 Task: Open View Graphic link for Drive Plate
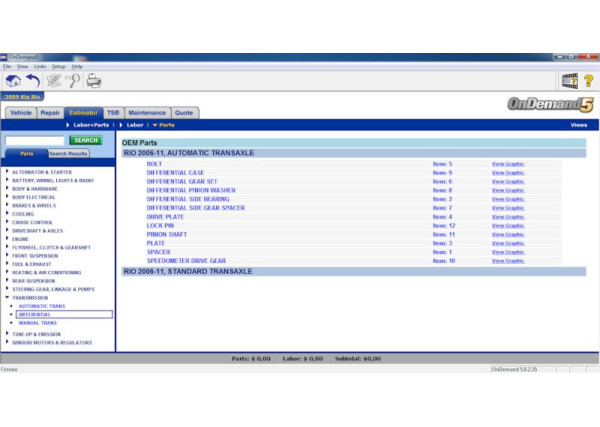coord(508,217)
